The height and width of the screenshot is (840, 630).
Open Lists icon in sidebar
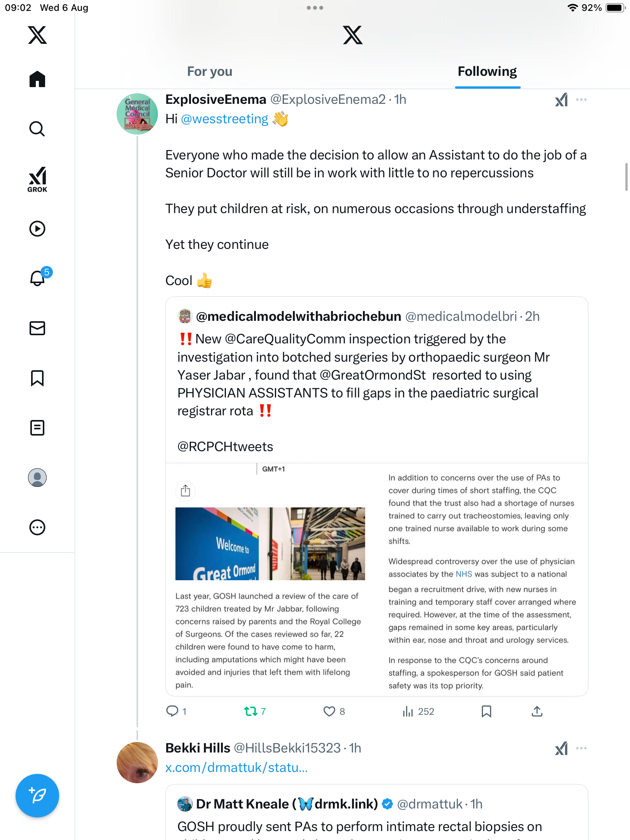tap(37, 428)
